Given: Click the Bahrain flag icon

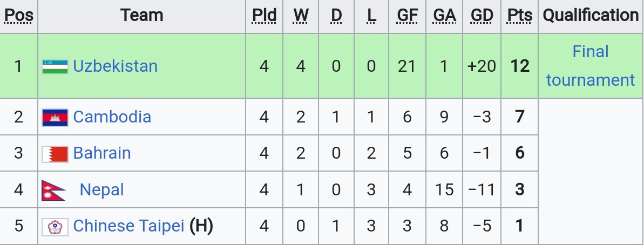Looking at the screenshot, I should click(55, 154).
